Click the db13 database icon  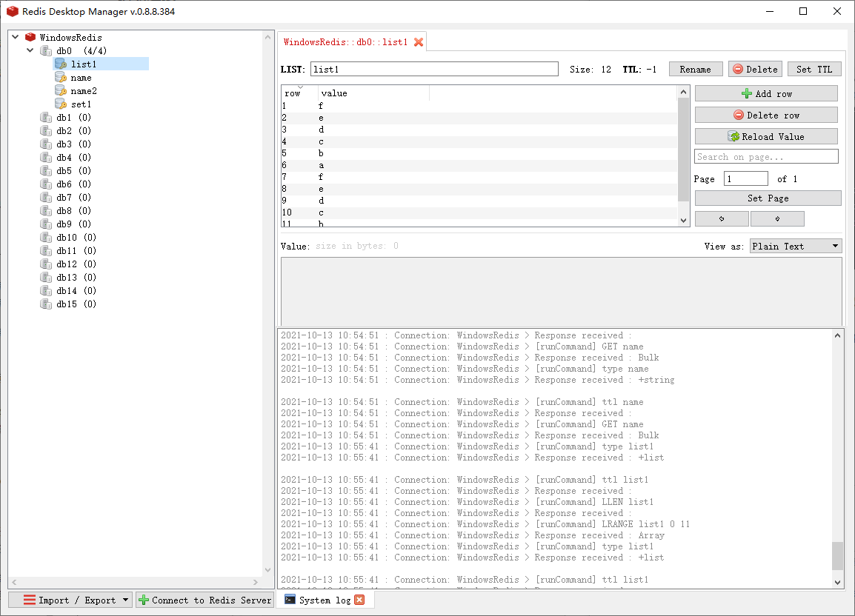[x=46, y=278]
